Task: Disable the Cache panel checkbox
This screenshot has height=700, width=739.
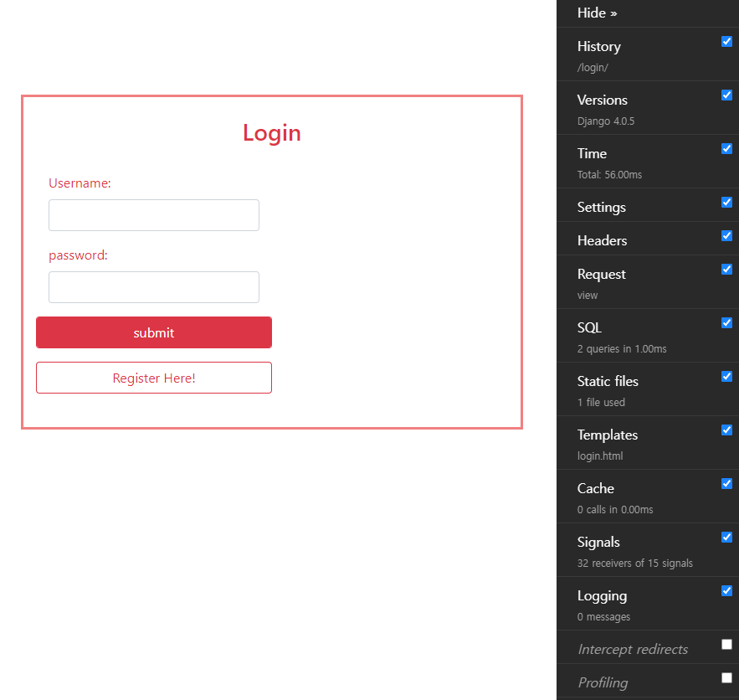Action: tap(726, 484)
